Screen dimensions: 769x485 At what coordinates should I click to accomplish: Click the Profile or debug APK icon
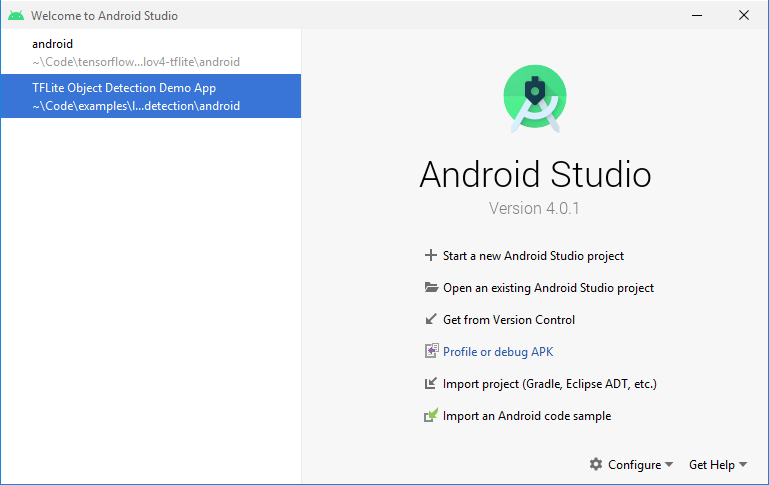[x=431, y=351]
